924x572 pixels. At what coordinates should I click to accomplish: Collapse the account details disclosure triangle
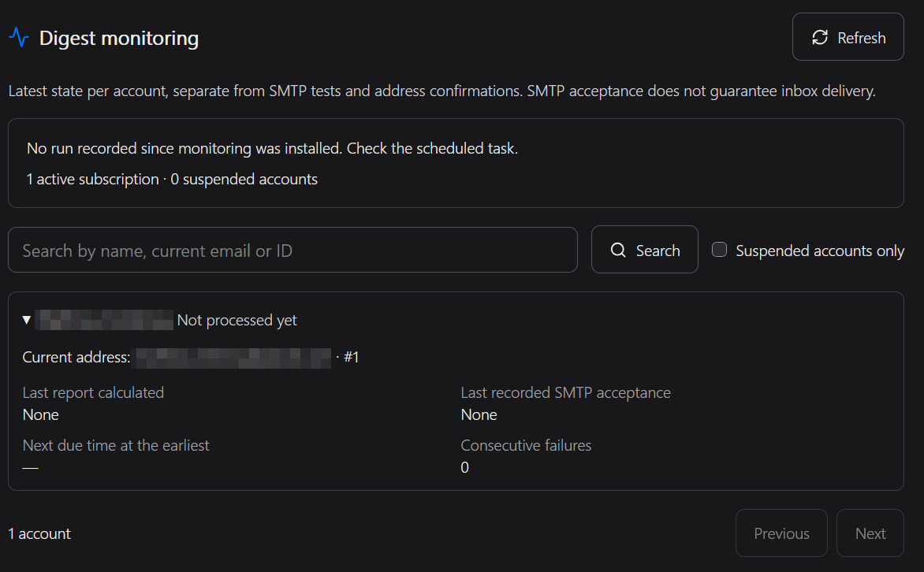pyautogui.click(x=27, y=320)
